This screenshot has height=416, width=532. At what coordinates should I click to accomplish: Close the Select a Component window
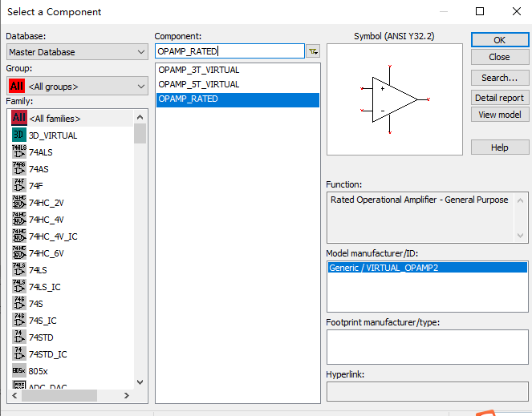(517, 11)
